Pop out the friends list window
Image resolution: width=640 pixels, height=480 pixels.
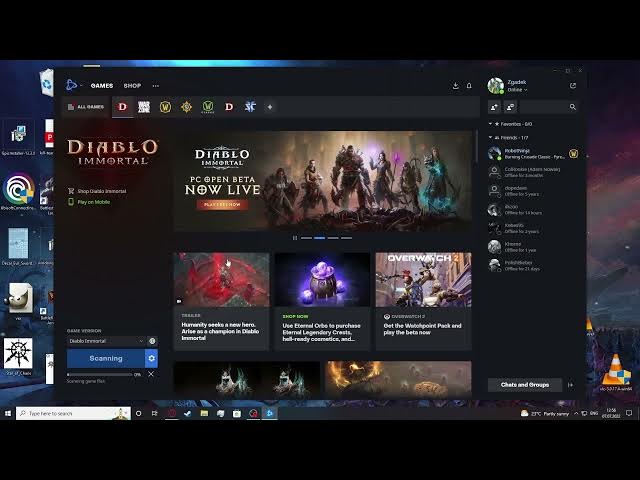[573, 86]
